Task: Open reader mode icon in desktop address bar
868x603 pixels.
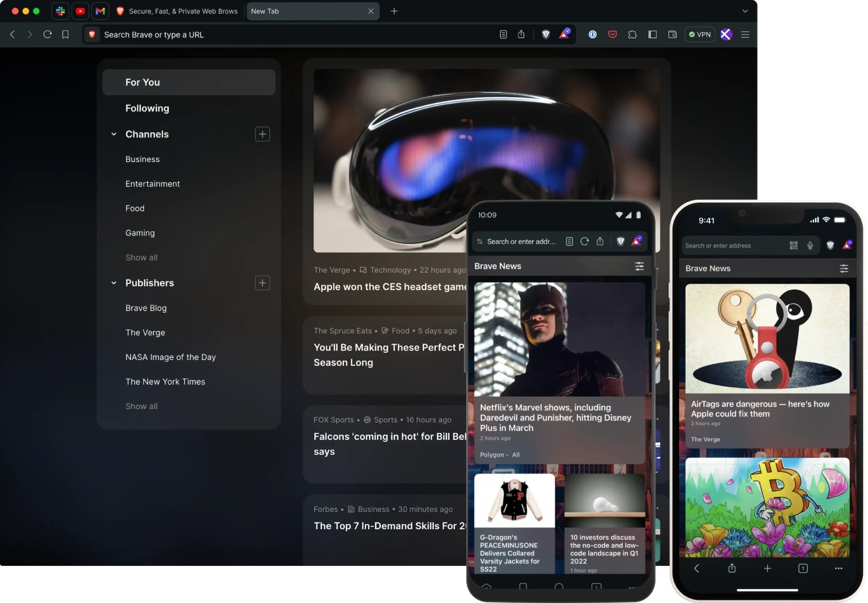Action: pyautogui.click(x=503, y=34)
